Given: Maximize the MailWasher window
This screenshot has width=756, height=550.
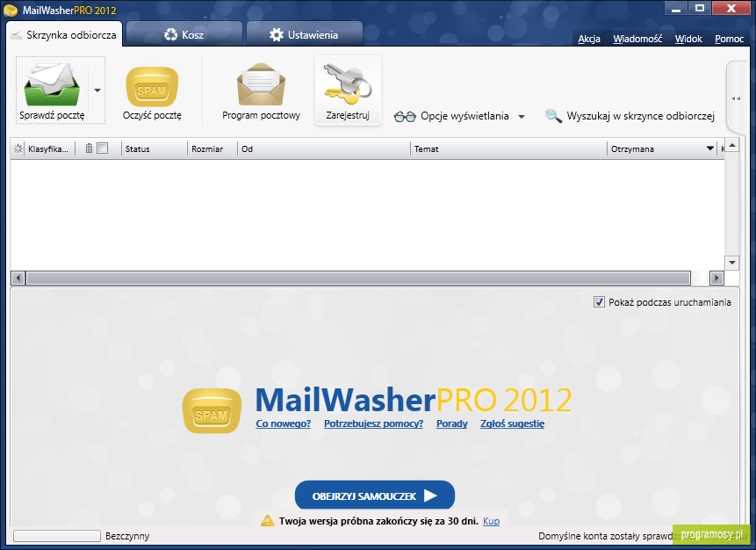Looking at the screenshot, I should click(x=700, y=8).
